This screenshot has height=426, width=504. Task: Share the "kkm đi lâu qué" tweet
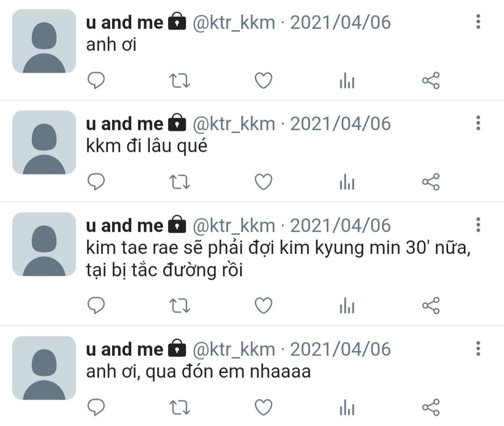point(431,182)
